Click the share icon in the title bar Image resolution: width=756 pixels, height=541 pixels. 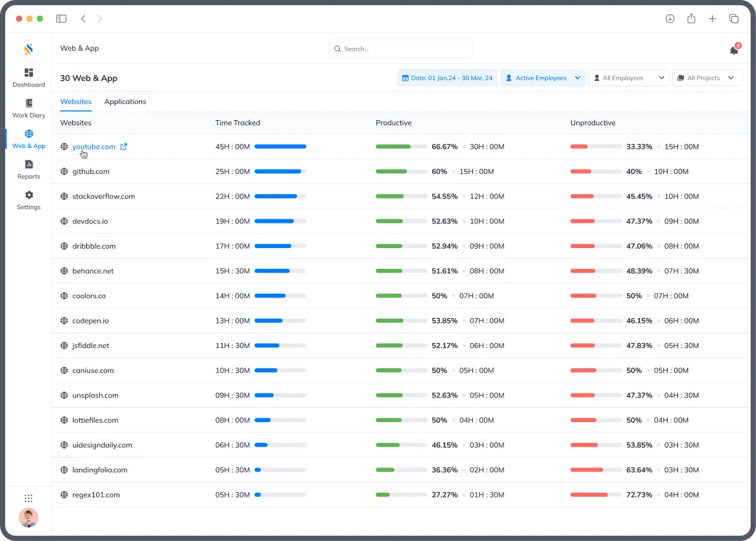tap(691, 19)
